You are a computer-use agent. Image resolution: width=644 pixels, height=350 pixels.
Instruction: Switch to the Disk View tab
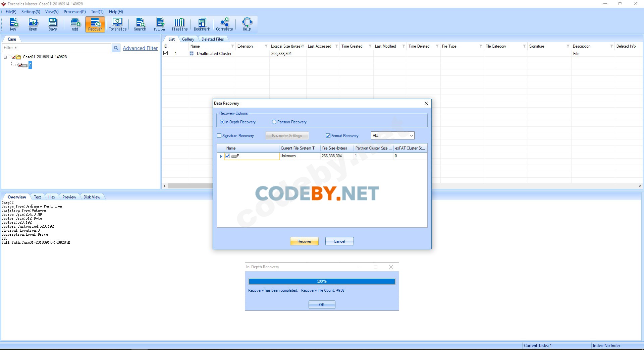click(x=92, y=197)
